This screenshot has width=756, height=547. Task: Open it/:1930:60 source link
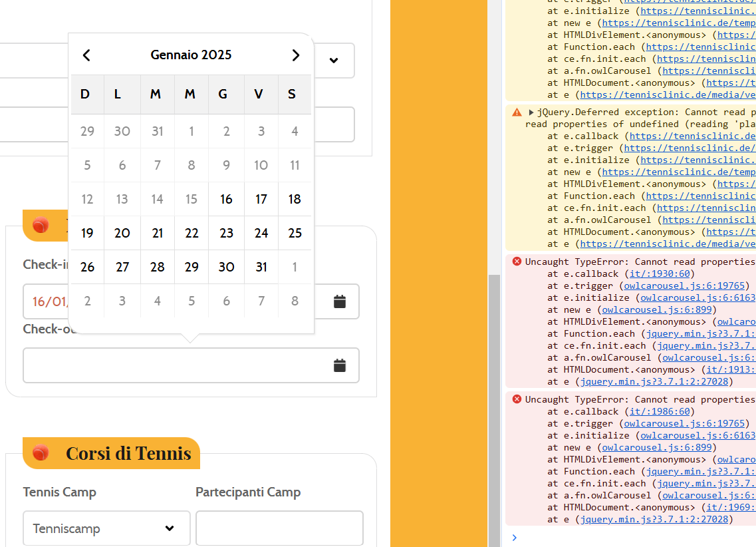click(x=660, y=274)
